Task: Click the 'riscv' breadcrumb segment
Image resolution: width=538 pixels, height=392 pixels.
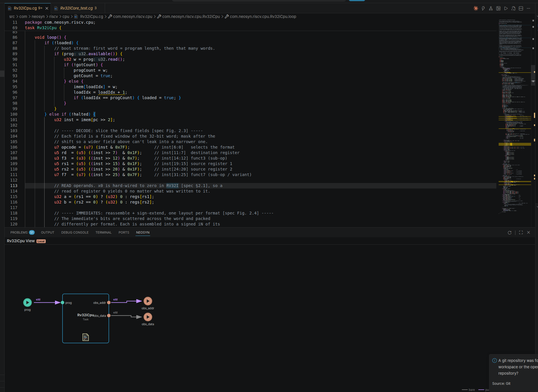Action: pyautogui.click(x=54, y=16)
